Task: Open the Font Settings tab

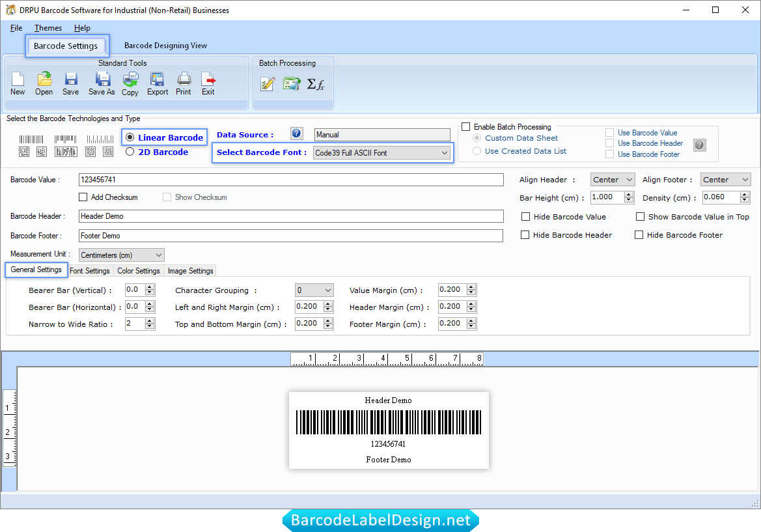Action: pos(90,271)
